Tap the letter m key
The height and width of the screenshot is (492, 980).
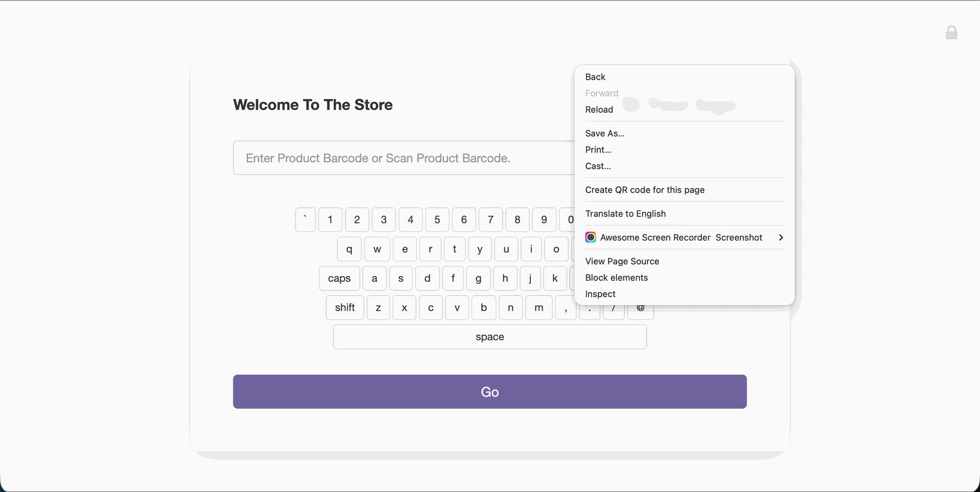[539, 308]
